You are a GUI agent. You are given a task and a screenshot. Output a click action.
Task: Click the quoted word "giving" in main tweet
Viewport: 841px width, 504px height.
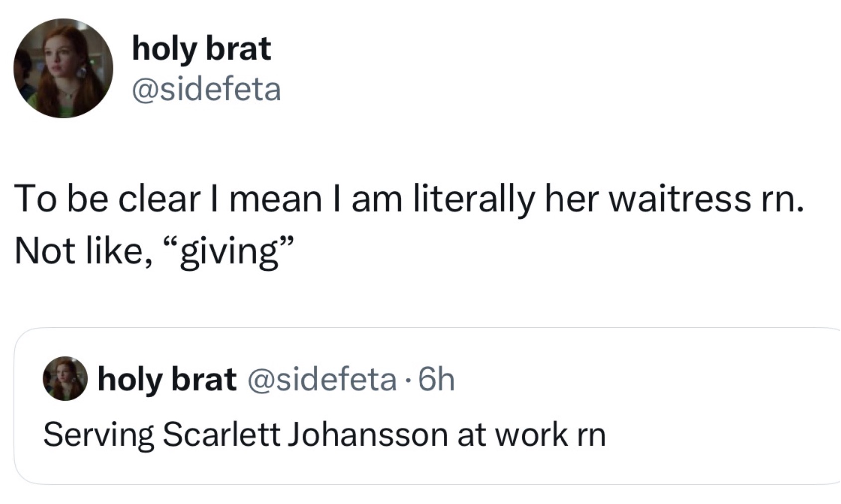[x=229, y=251]
